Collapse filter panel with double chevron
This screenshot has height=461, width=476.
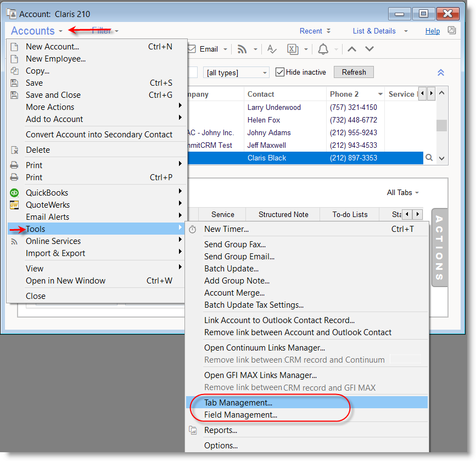440,73
